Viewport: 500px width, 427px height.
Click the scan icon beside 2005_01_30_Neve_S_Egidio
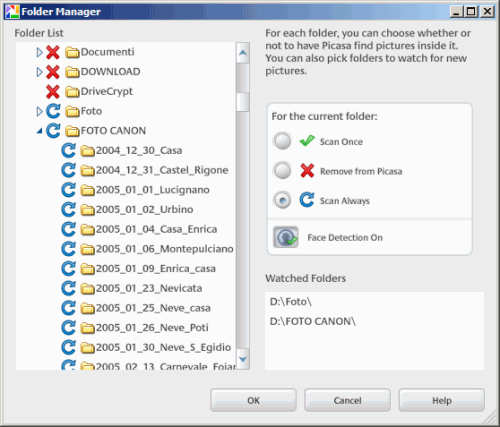69,347
